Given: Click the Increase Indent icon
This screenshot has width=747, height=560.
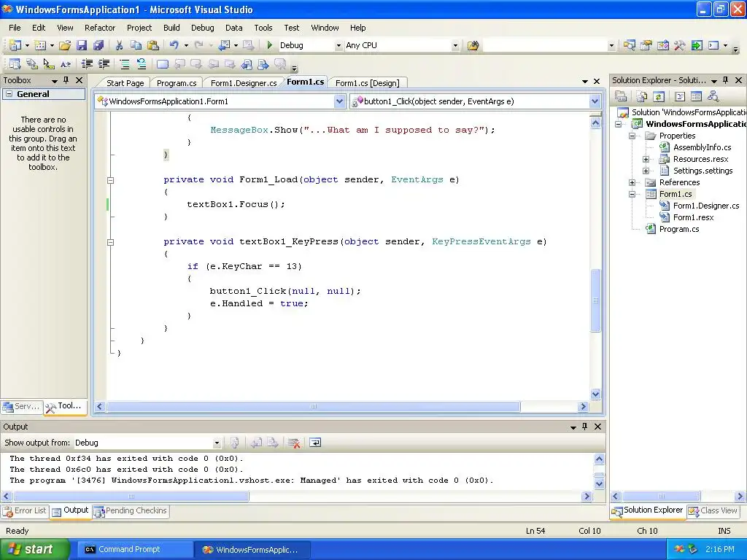Looking at the screenshot, I should 104,64.
